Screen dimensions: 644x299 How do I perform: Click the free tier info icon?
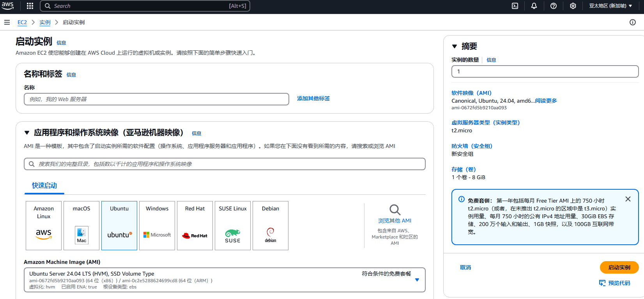[x=462, y=199]
